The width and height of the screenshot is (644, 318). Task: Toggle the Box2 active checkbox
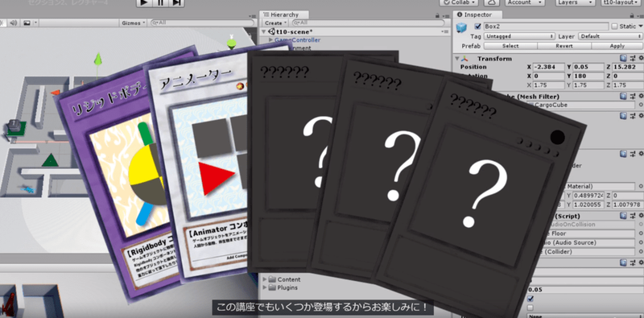tap(477, 27)
